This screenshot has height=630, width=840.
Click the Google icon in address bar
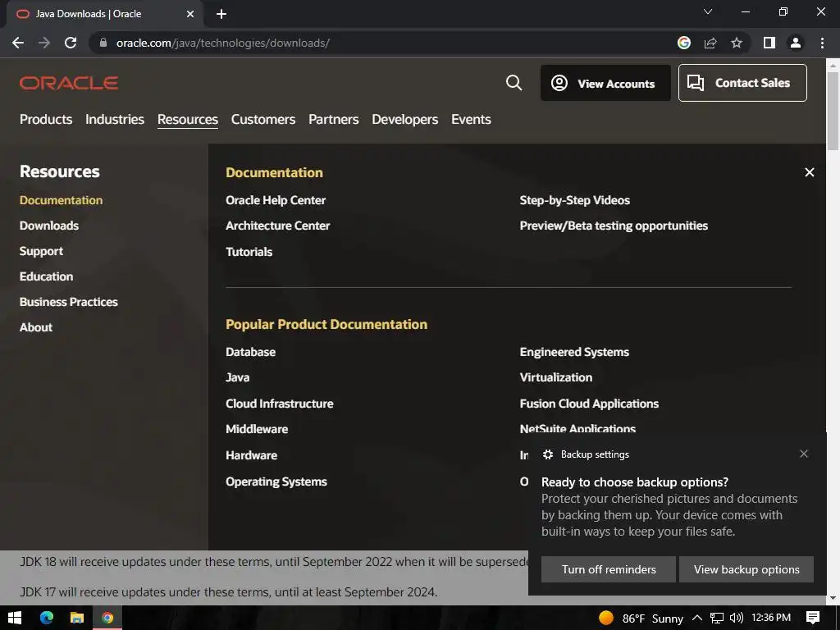[x=684, y=43]
